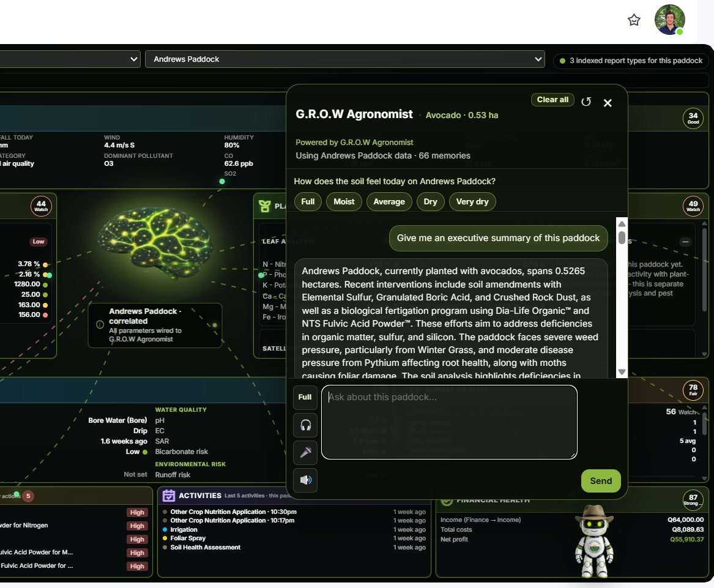
Task: Click the 34 Good score badge
Action: coord(693,118)
